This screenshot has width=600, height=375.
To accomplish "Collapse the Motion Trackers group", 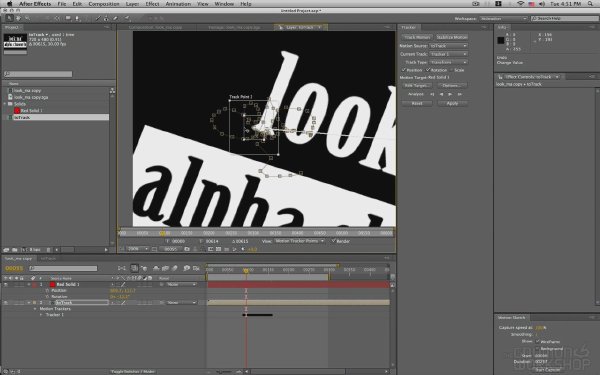I will (x=35, y=309).
